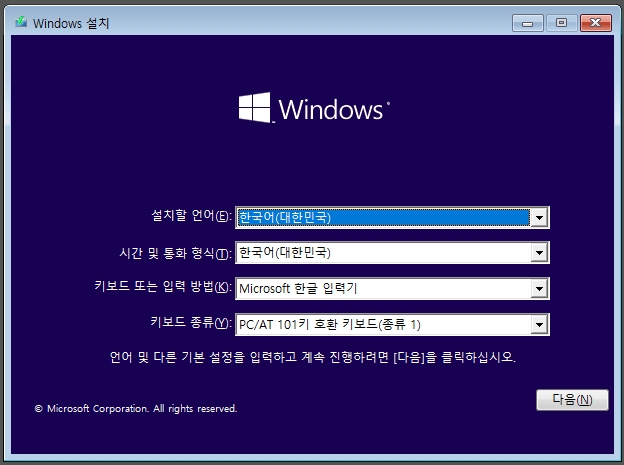Expand the 키보드 종류 dropdown arrow
The width and height of the screenshot is (624, 465).
click(x=539, y=324)
